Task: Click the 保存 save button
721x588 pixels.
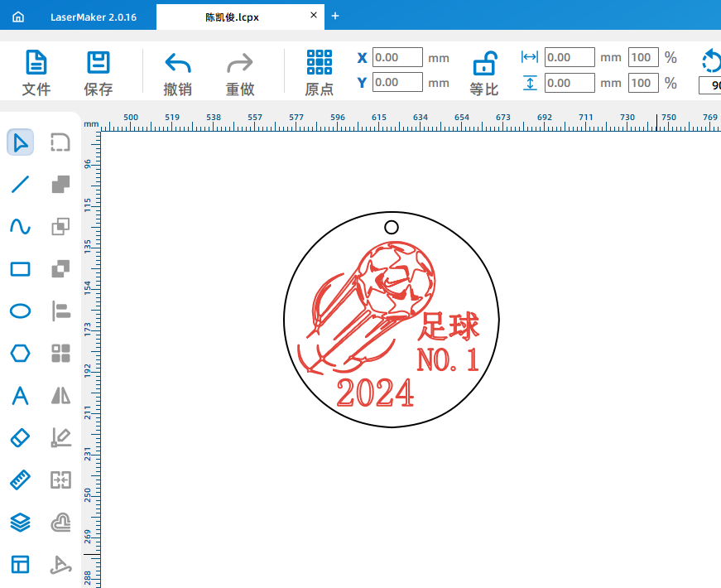Action: [x=99, y=73]
